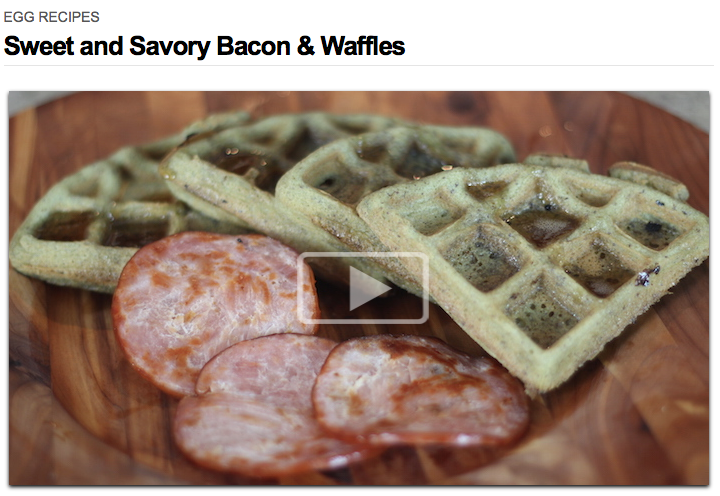Image resolution: width=720 pixels, height=496 pixels.
Task: Click the word "EGG" in the category label
Action: [19, 17]
